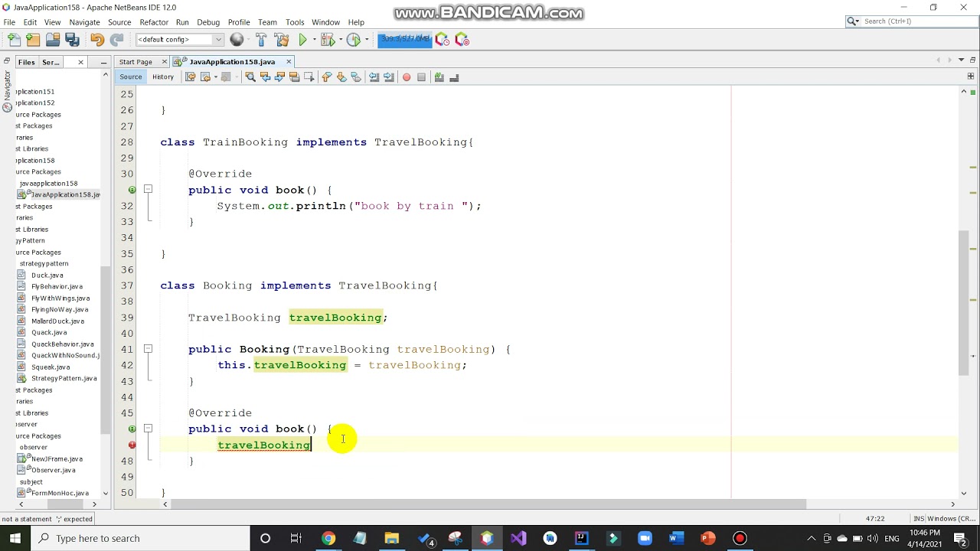This screenshot has width=980, height=551.
Task: Open the Profile Project dropdown arrow
Action: [366, 40]
